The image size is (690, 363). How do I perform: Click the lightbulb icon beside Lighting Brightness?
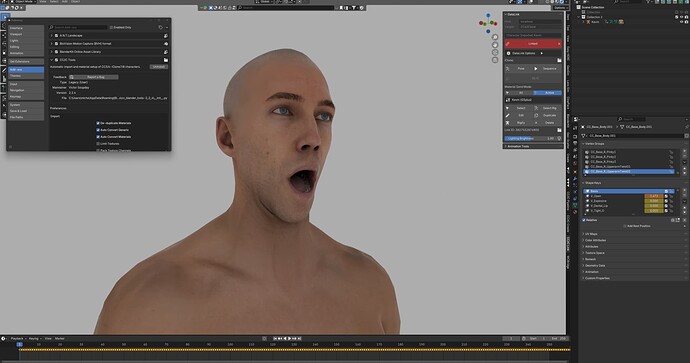tap(559, 138)
